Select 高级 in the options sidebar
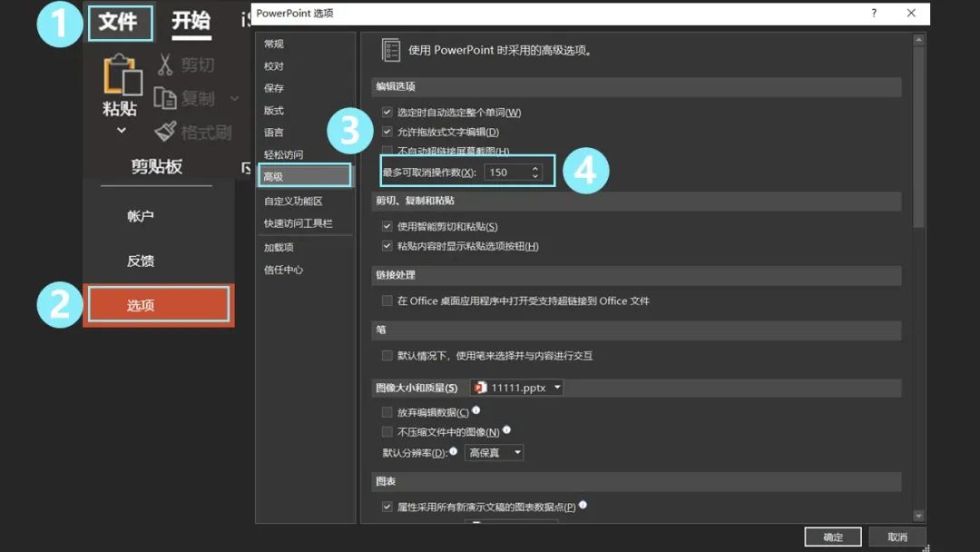Viewport: 980px width, 552px height. pyautogui.click(x=304, y=175)
